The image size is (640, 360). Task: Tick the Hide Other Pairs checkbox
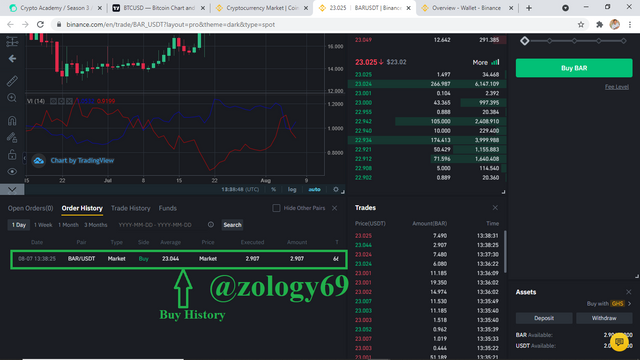point(276,208)
